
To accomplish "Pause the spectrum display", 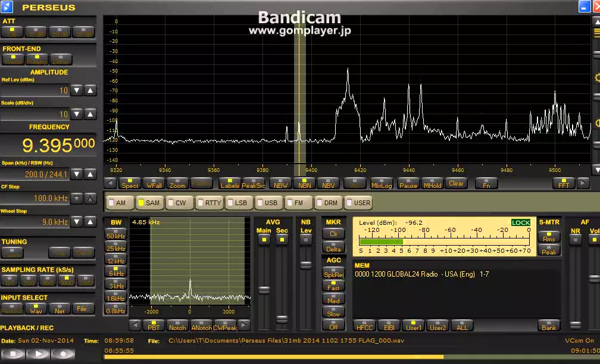I will pos(408,184).
